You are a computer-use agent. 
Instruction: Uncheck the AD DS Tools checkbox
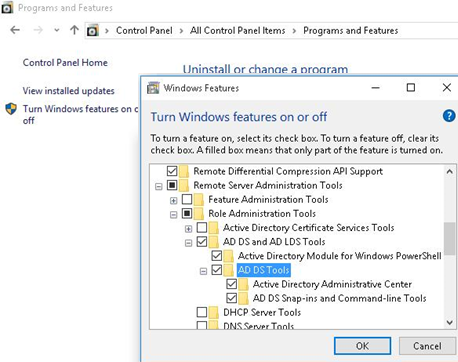pyautogui.click(x=217, y=270)
